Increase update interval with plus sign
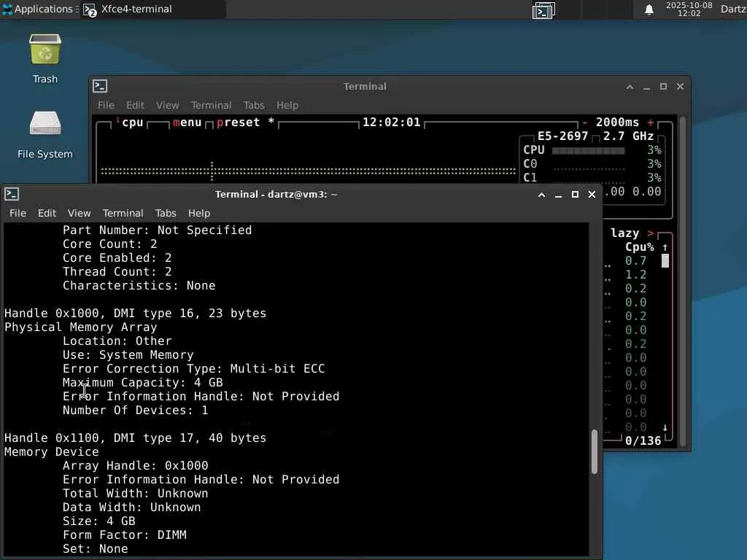747x560 pixels. click(650, 122)
